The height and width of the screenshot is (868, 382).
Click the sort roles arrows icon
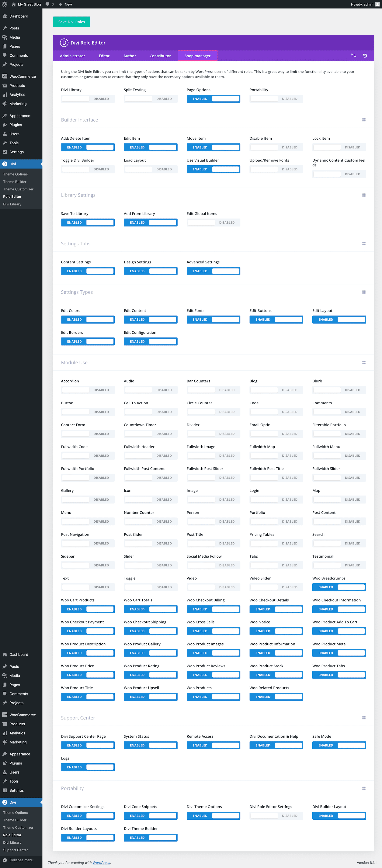(x=353, y=55)
